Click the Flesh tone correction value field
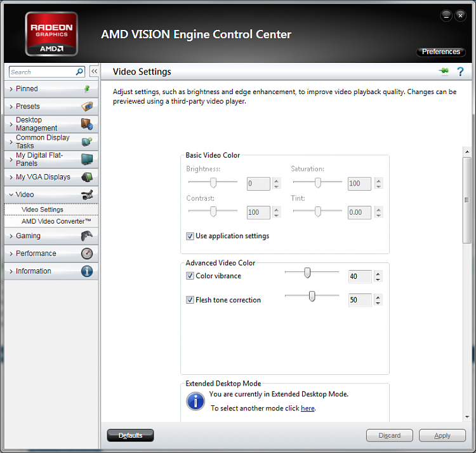 (x=360, y=300)
